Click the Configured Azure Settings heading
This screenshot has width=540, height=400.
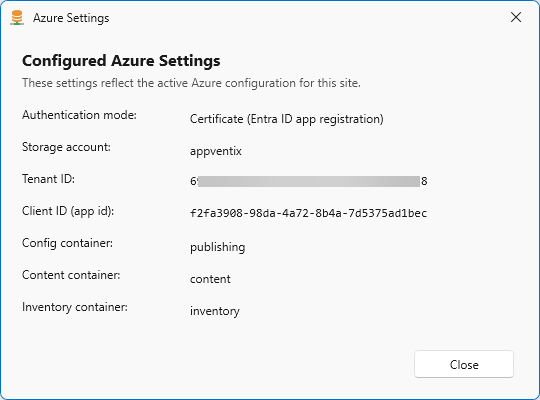point(121,61)
